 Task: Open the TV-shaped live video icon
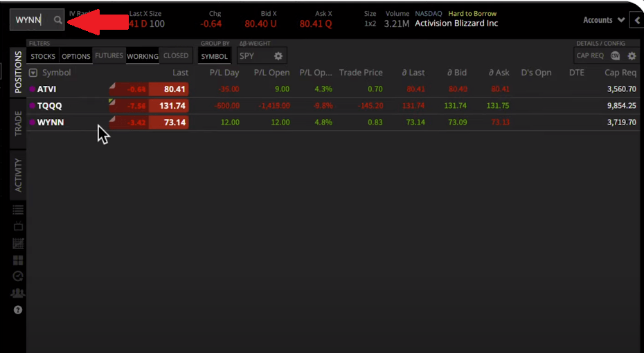18,226
